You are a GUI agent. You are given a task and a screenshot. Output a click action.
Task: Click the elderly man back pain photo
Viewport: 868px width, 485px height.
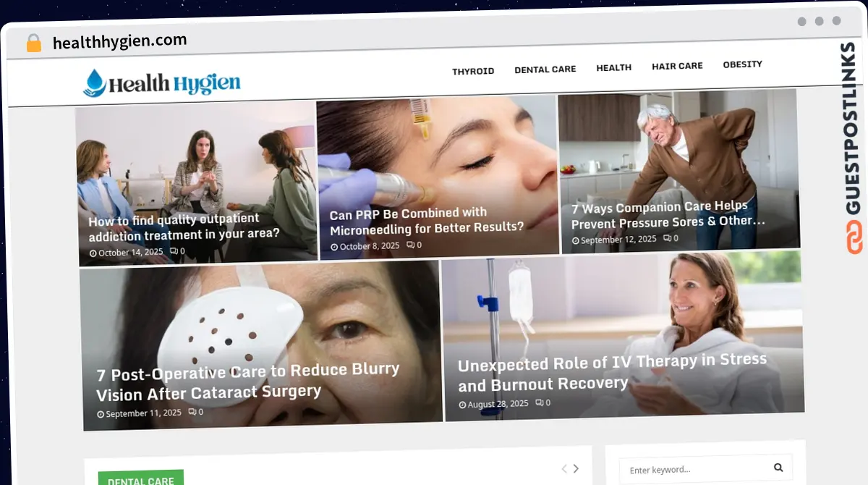coord(679,171)
